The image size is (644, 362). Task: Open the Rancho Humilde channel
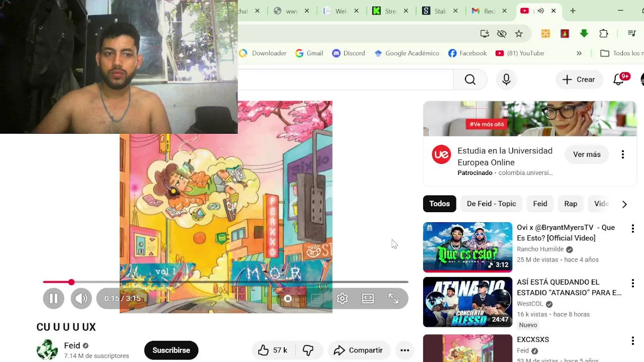click(x=540, y=249)
